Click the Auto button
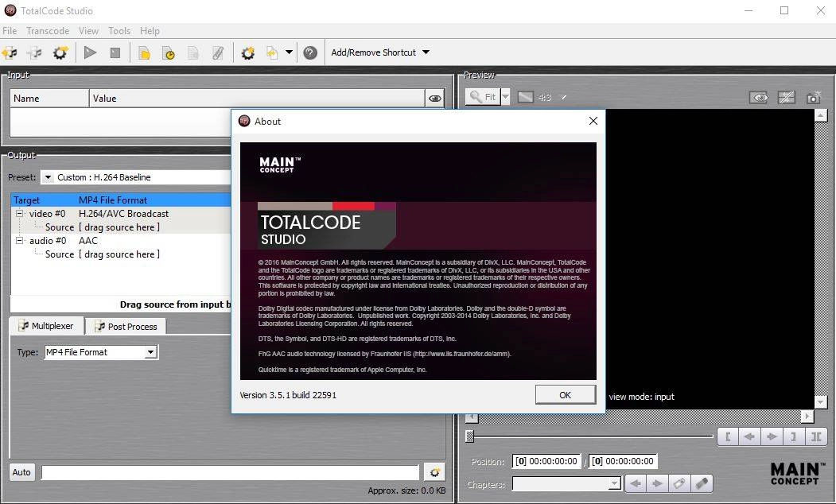 click(21, 472)
